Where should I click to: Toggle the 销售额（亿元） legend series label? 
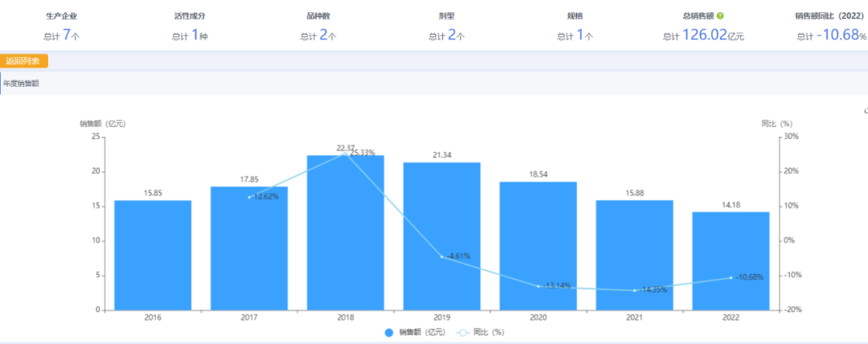421,332
